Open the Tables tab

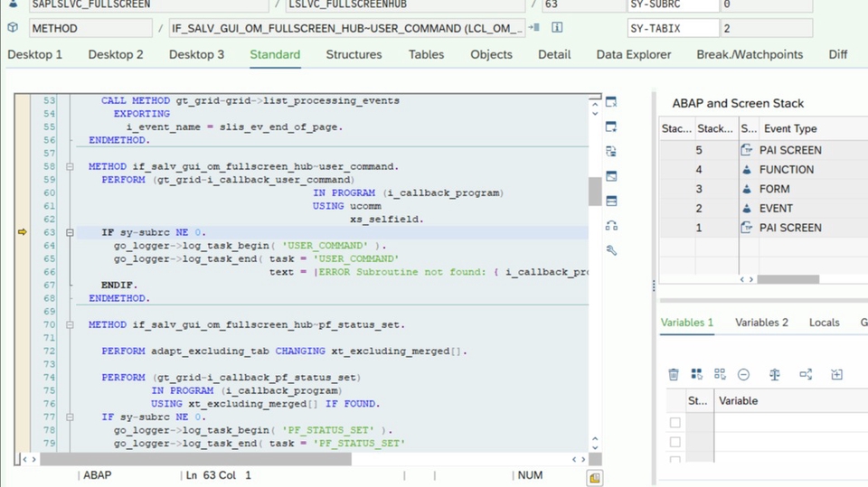tap(426, 54)
